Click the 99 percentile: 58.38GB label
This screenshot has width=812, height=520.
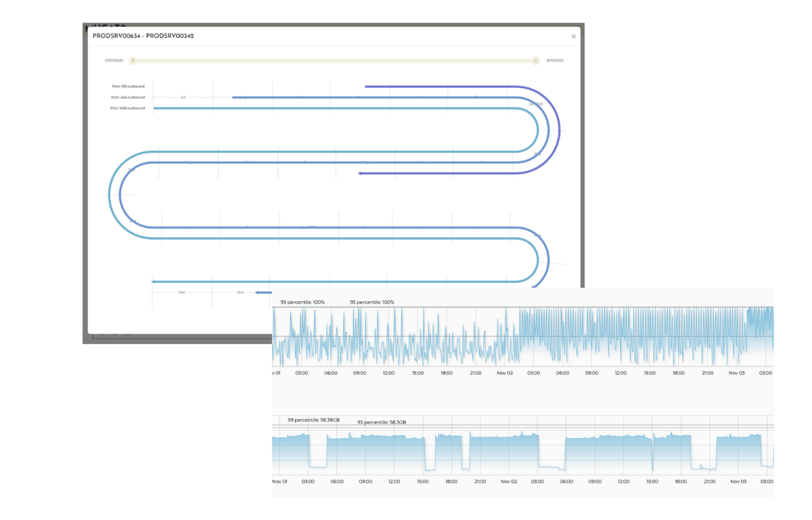[313, 420]
